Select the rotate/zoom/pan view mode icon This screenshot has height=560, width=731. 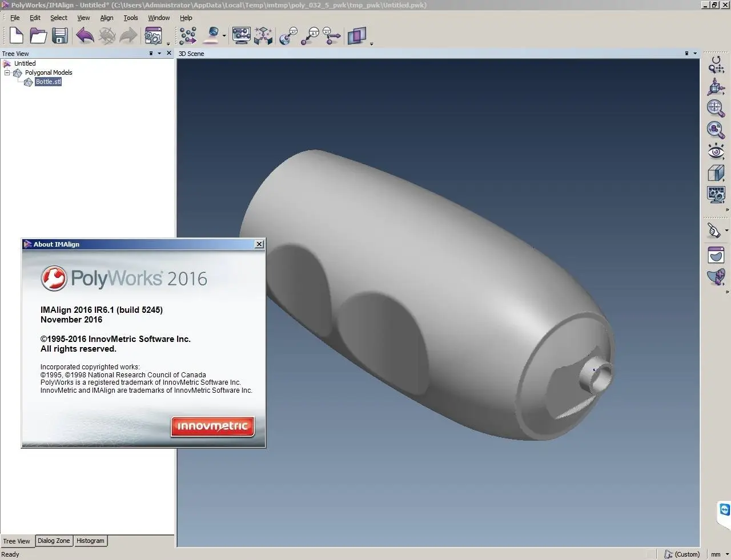716,65
